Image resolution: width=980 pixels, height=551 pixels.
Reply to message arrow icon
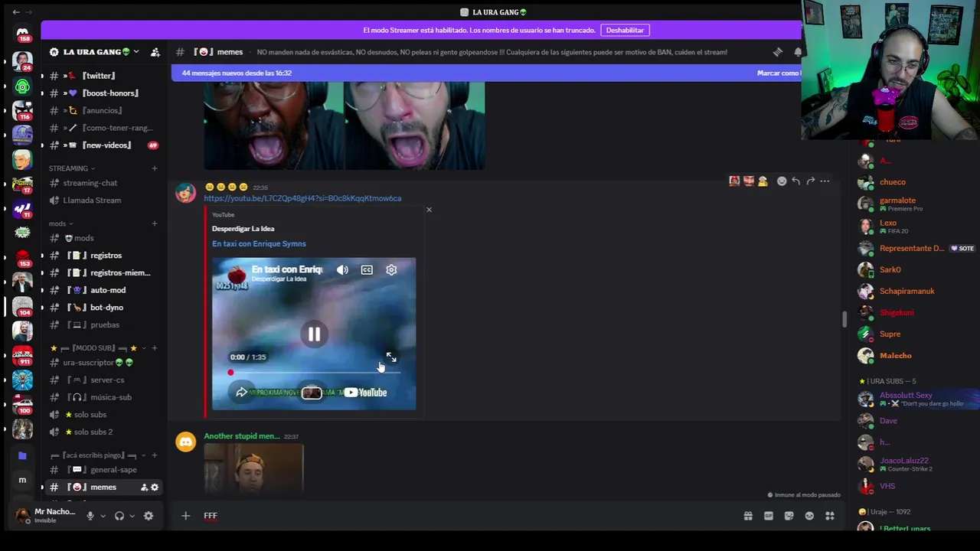[x=796, y=181]
